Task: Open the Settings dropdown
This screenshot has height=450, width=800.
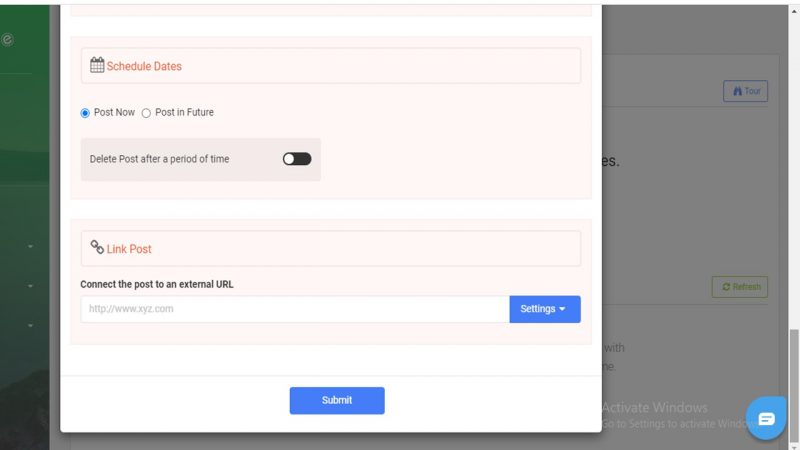Action: point(544,309)
